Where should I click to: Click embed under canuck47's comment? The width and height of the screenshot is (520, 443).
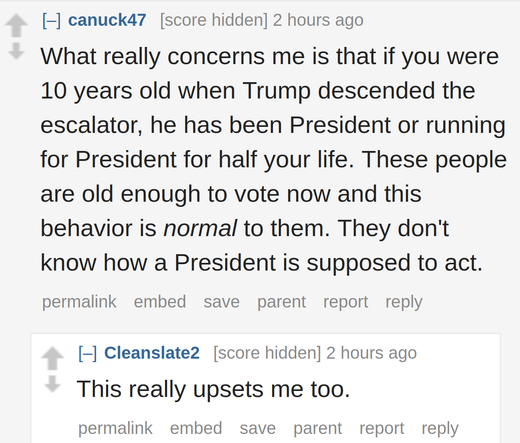point(160,302)
